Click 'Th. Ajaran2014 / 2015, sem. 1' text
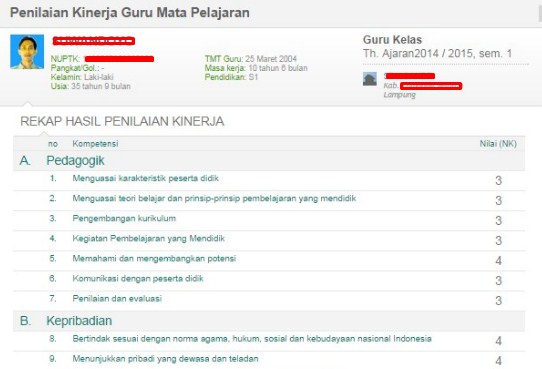This screenshot has width=542, height=369. tap(438, 54)
